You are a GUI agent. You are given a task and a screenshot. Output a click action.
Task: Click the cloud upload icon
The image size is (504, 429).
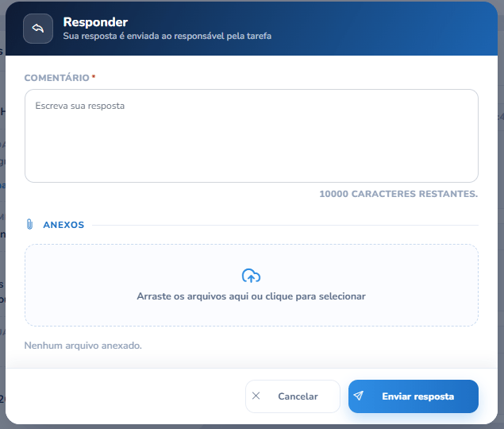pos(251,276)
